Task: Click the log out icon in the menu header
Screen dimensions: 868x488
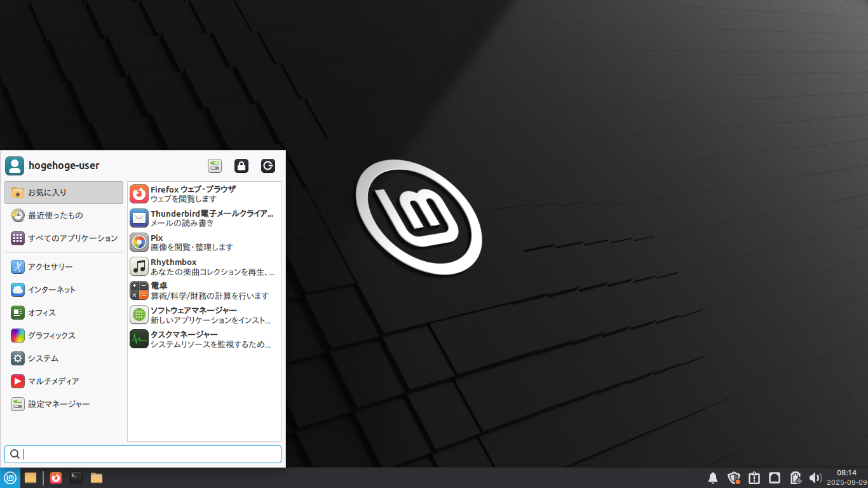Action: coord(268,166)
